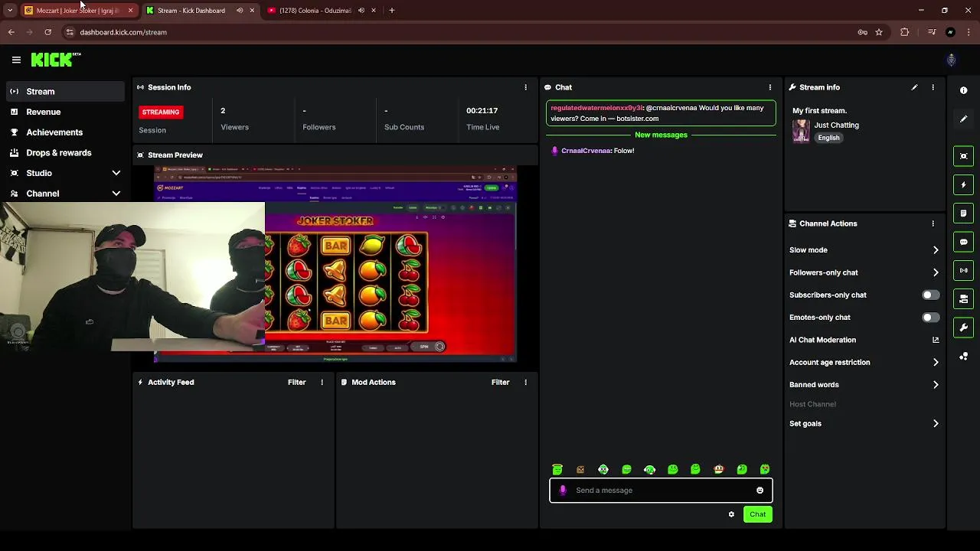
Task: Open Slow mode options
Action: pyautogui.click(x=864, y=249)
